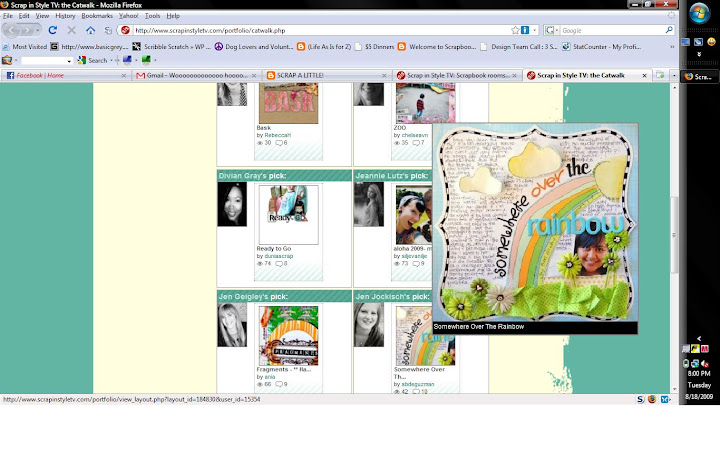Bookmark this page with the star icon
This screenshot has height=449, width=720.
[x=515, y=30]
